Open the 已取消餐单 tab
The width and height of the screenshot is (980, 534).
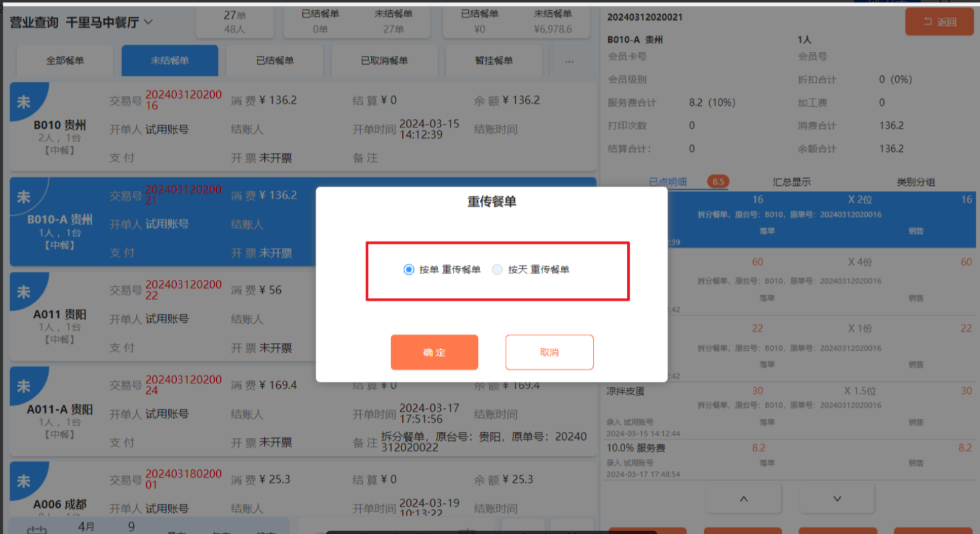(384, 61)
